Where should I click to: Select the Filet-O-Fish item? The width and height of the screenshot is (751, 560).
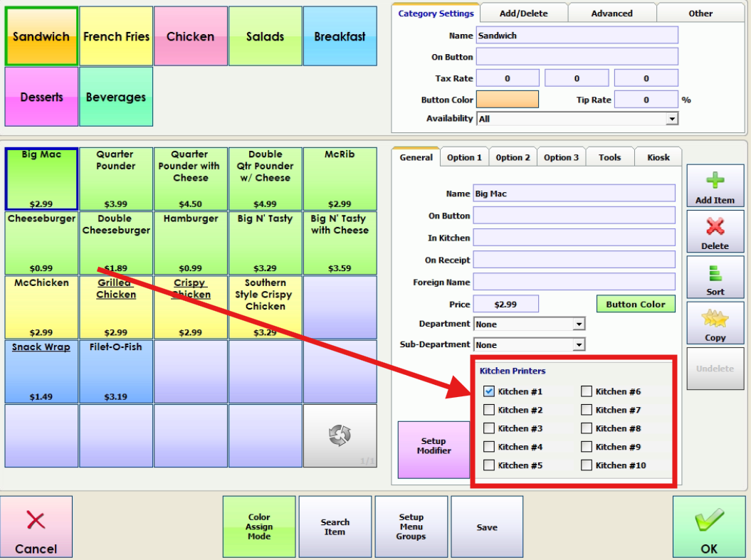(x=116, y=371)
